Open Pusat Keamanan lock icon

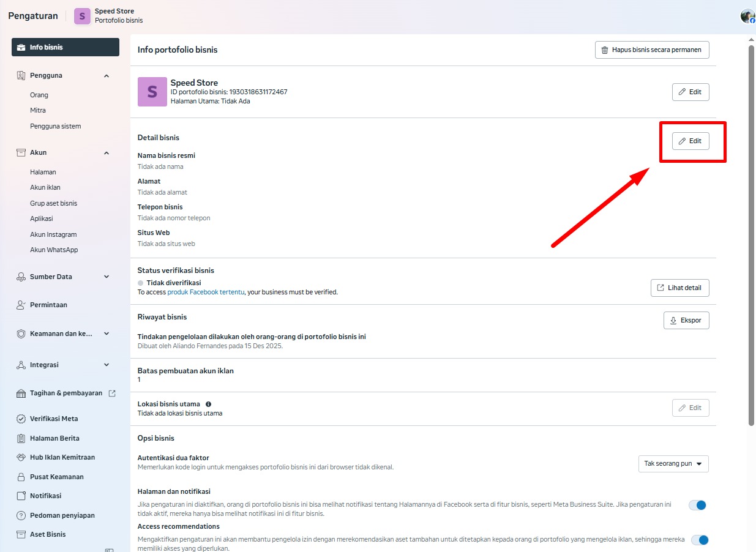click(21, 477)
